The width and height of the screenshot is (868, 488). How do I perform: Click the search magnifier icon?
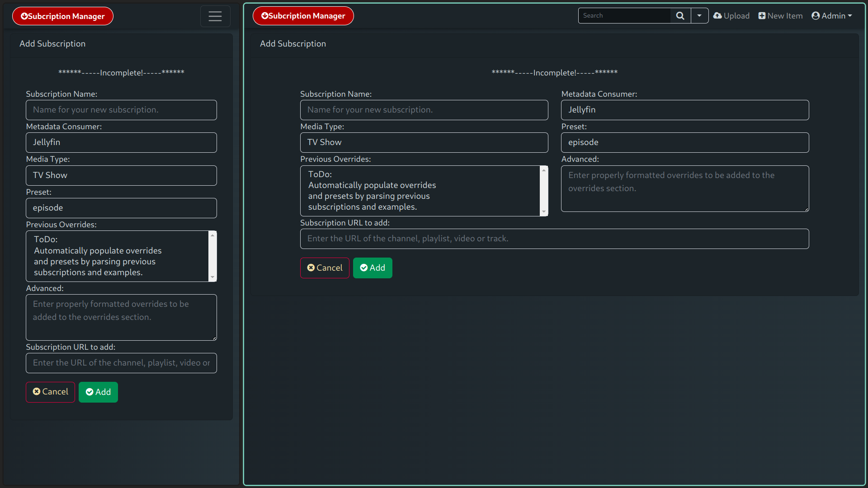680,16
